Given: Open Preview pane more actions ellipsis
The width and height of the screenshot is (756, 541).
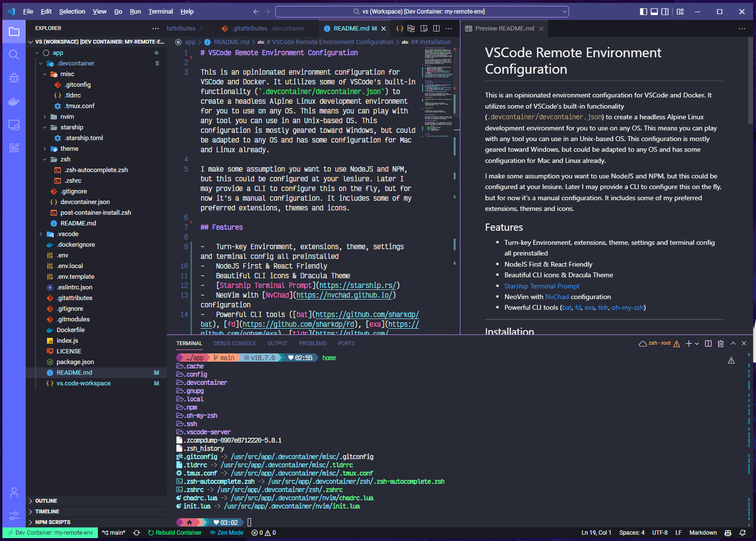Looking at the screenshot, I should tap(742, 29).
